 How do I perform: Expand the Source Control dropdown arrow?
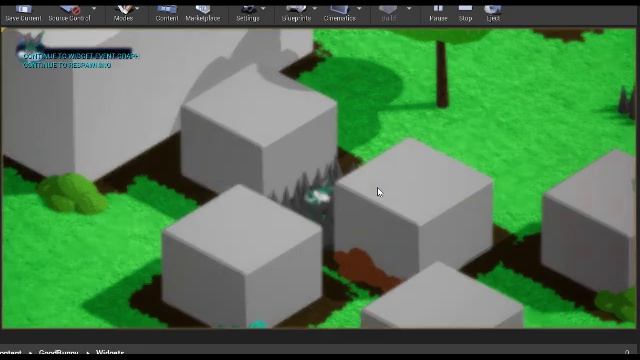click(x=94, y=9)
